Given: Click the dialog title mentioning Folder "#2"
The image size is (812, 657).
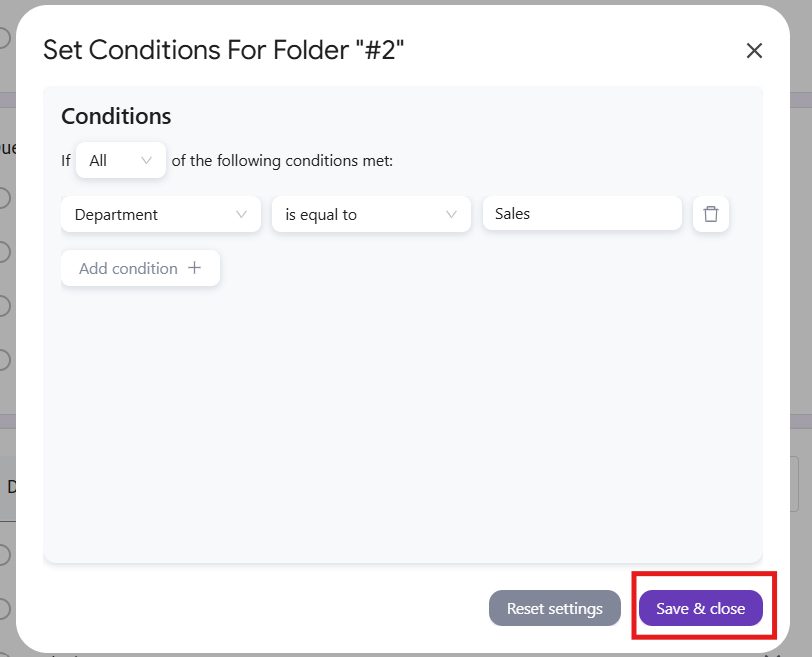Looking at the screenshot, I should 223,50.
